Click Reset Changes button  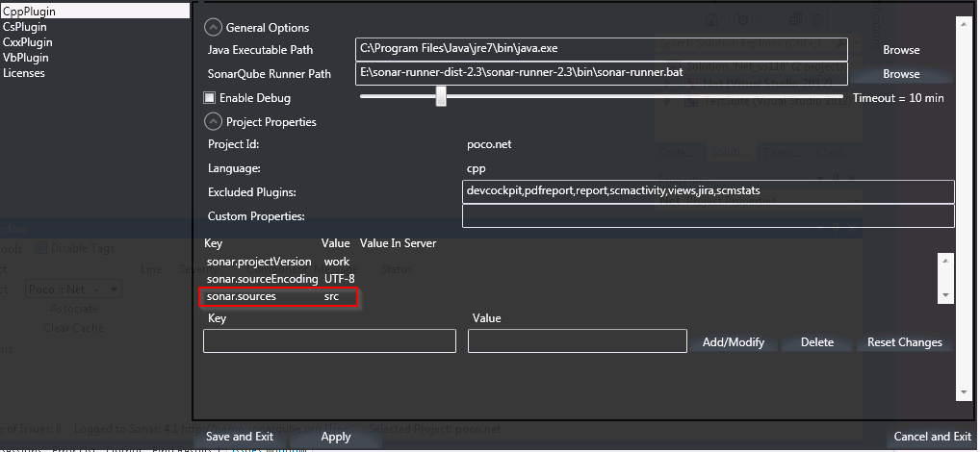pos(904,342)
